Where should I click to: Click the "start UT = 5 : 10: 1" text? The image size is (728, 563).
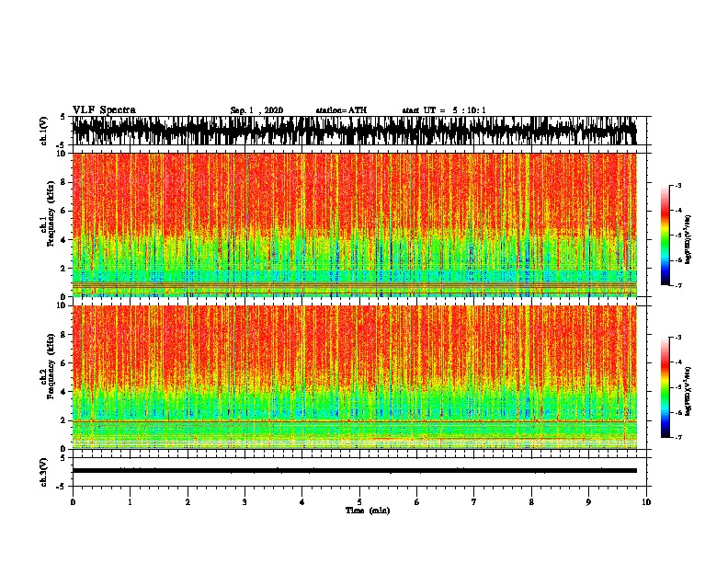click(x=444, y=110)
